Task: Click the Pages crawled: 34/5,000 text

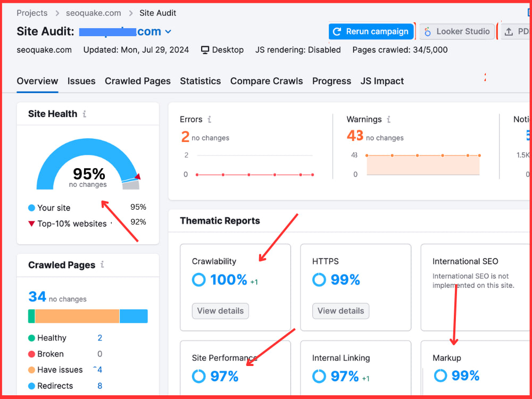Action: point(400,50)
